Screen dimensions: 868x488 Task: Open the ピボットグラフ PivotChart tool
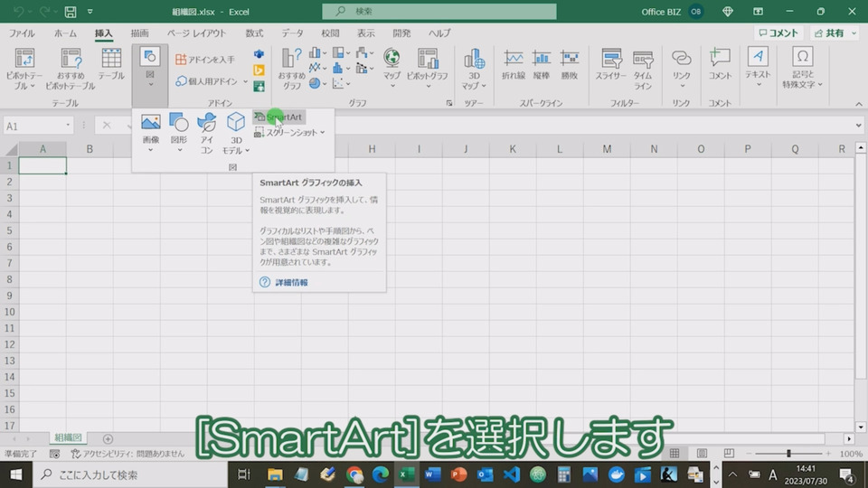coord(428,69)
